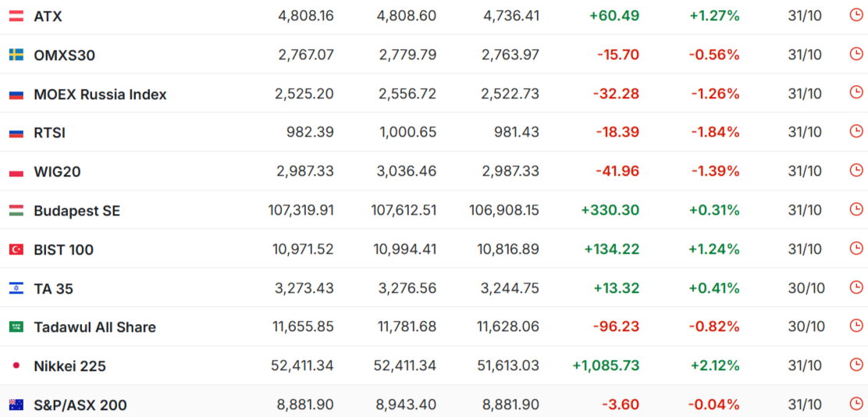Go to the BIST 100 index
Screen dimensions: 868x417
[63, 250]
